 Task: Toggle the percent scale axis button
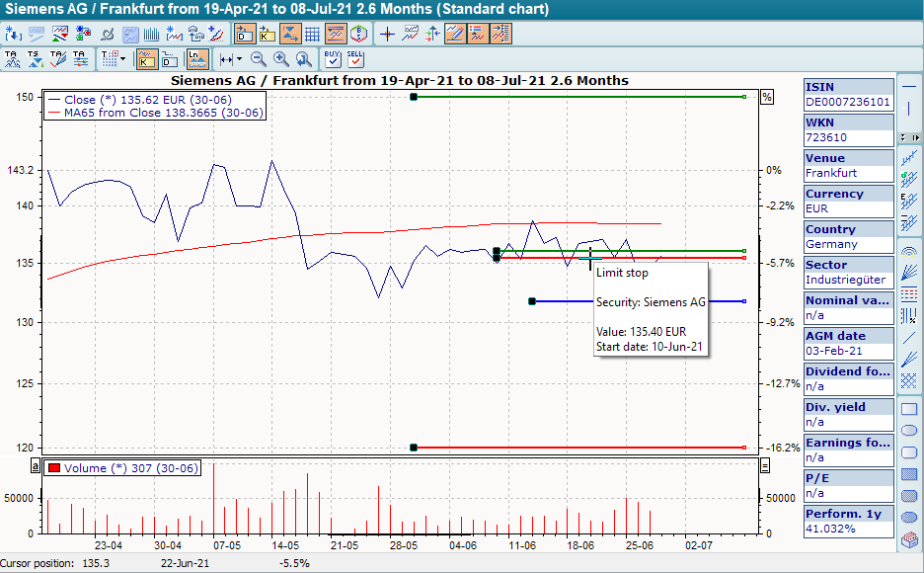[x=766, y=97]
